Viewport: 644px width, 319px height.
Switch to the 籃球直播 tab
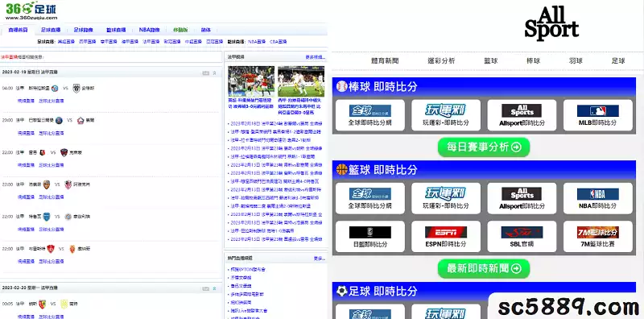116,30
